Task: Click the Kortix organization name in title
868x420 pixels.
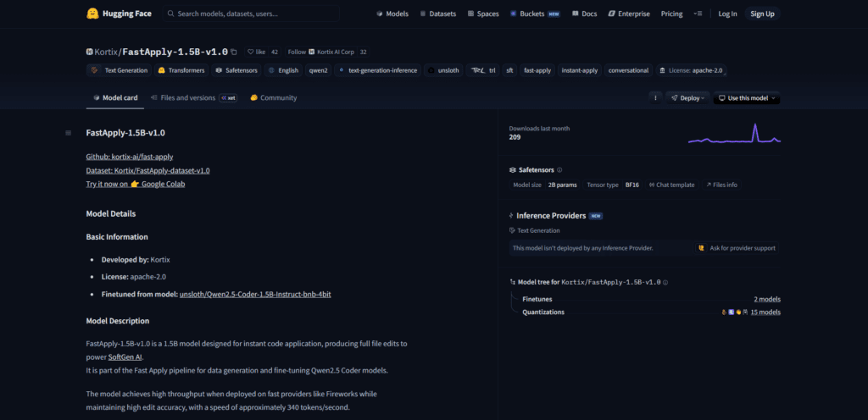Action: 106,52
